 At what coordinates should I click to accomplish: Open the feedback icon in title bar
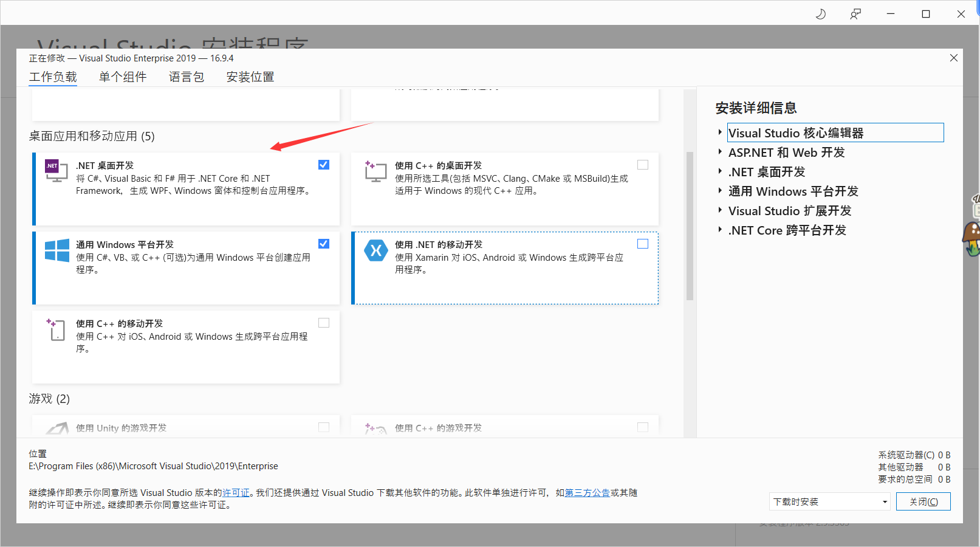click(855, 13)
